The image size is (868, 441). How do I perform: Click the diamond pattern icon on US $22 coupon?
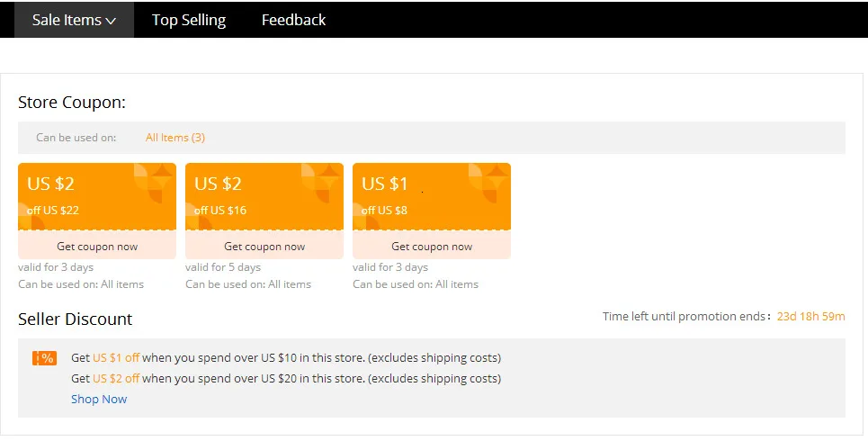coord(154,180)
